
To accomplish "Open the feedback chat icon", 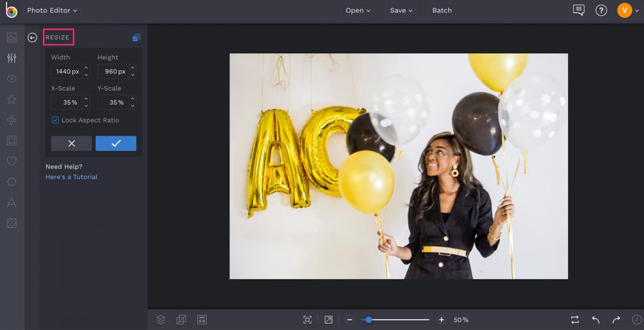I will 579,10.
